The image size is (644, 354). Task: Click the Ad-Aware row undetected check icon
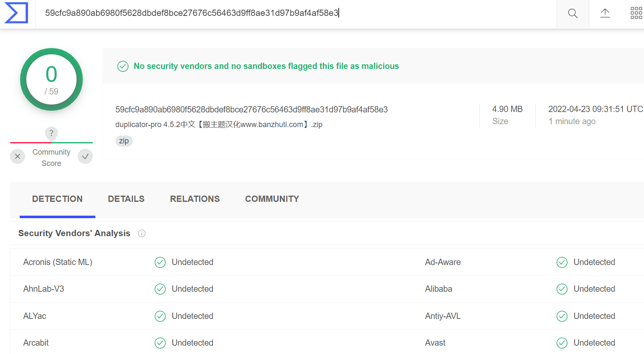coord(562,262)
